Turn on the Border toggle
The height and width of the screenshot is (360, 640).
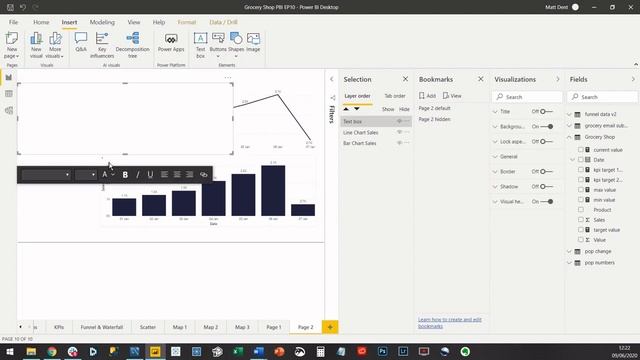point(546,171)
